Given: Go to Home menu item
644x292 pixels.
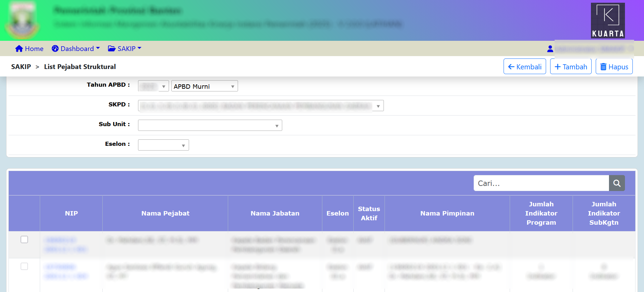Looking at the screenshot, I should (x=29, y=49).
